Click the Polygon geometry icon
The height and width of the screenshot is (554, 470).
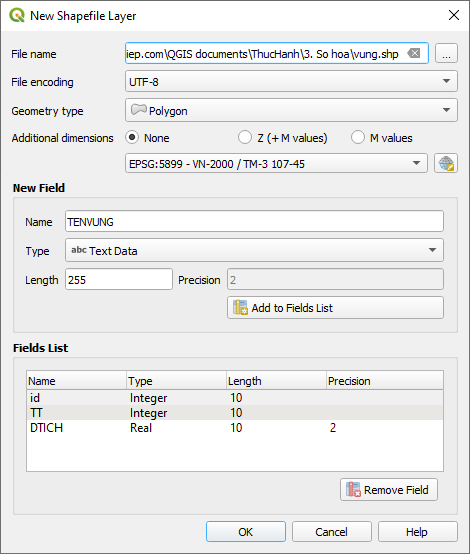point(139,110)
